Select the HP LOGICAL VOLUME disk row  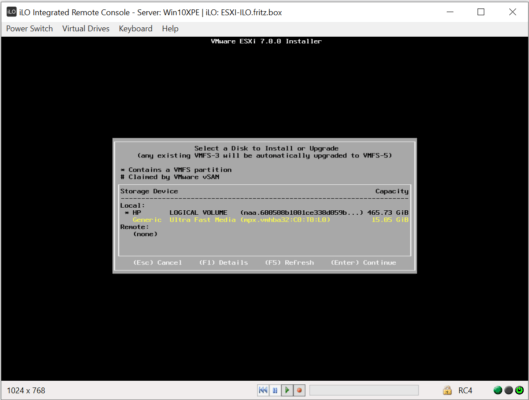tap(264, 212)
